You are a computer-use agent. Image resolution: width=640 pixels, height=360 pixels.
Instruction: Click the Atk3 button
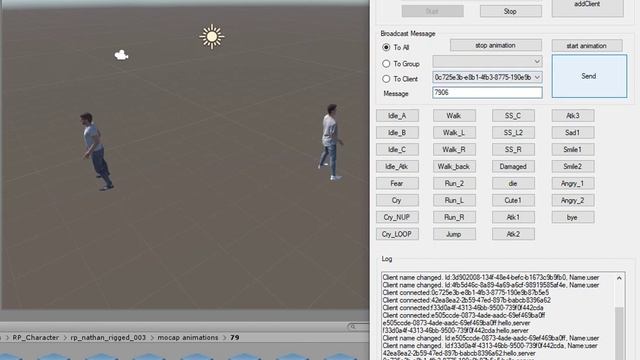573,116
